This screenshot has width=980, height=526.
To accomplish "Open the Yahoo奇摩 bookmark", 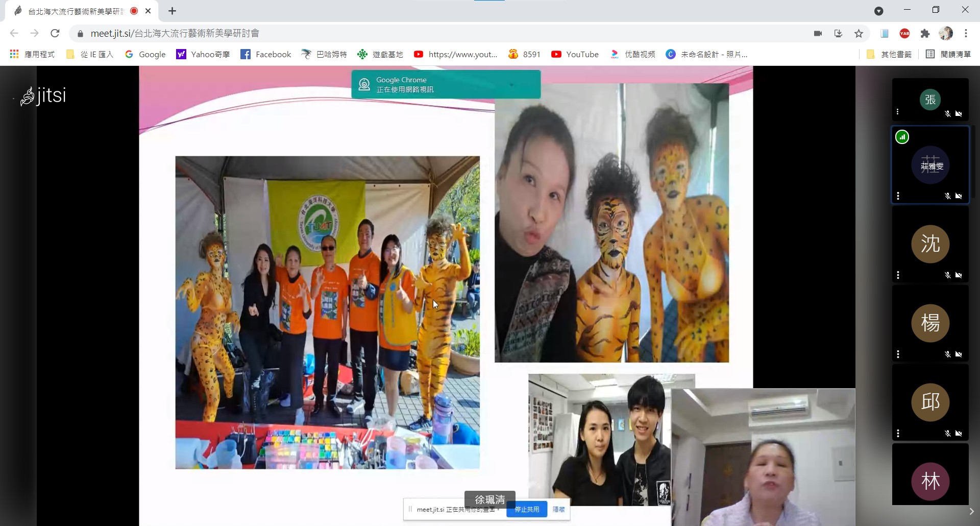I will [x=203, y=54].
